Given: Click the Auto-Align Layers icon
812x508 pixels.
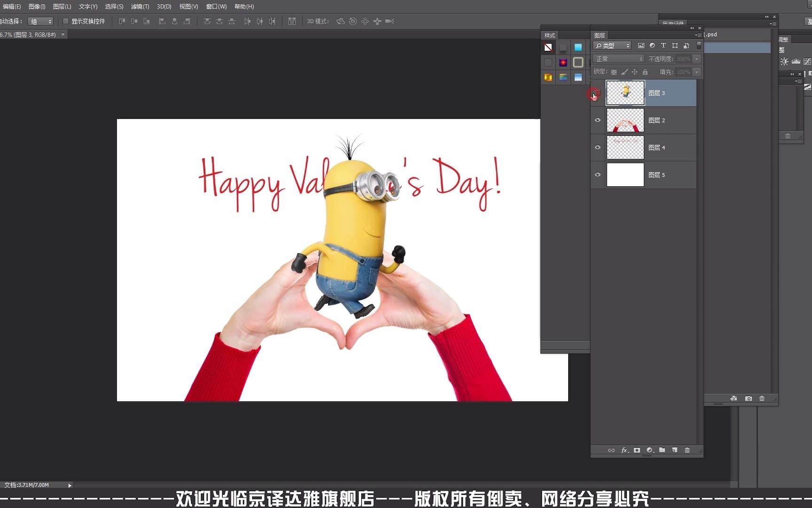Looking at the screenshot, I should tap(292, 21).
